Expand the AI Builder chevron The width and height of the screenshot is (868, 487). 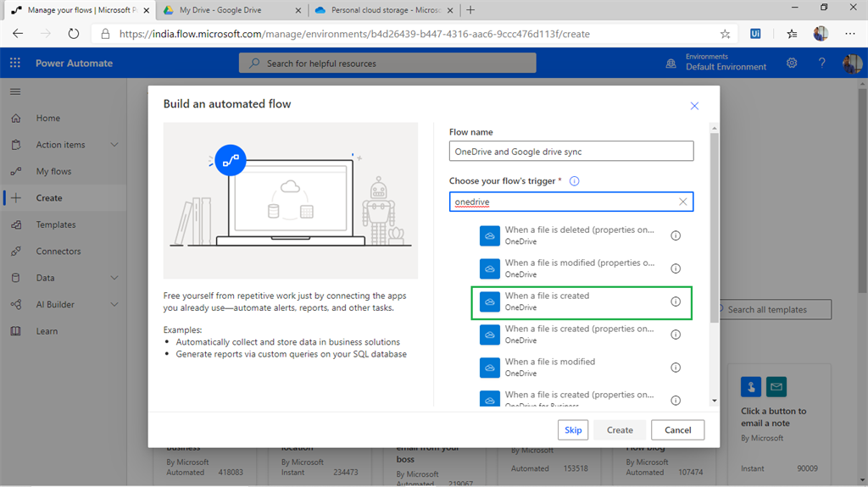[114, 304]
